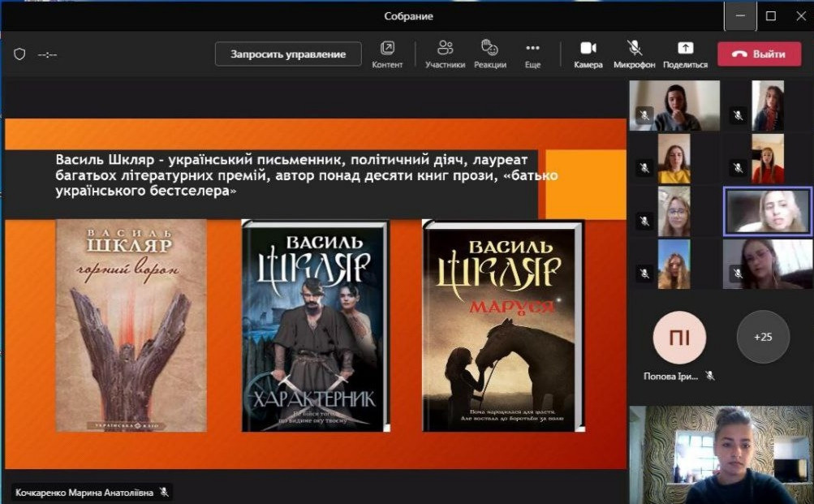Click the Маруся book cover
This screenshot has width=814, height=504.
503,326
